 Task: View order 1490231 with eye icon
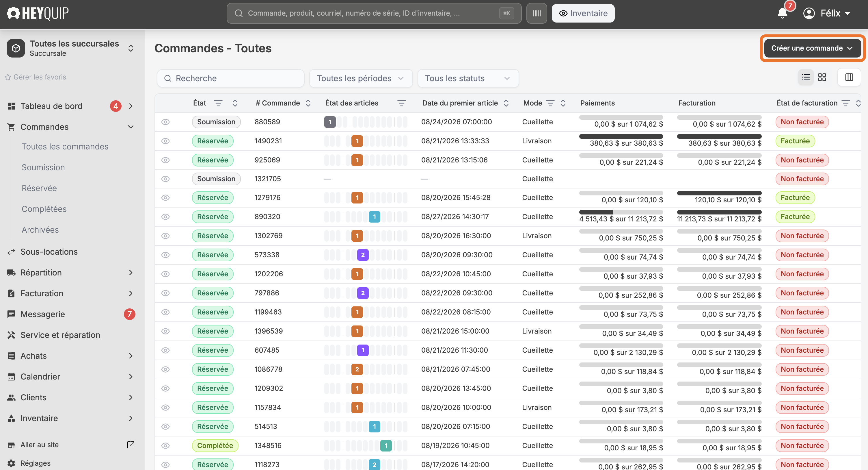pyautogui.click(x=165, y=141)
